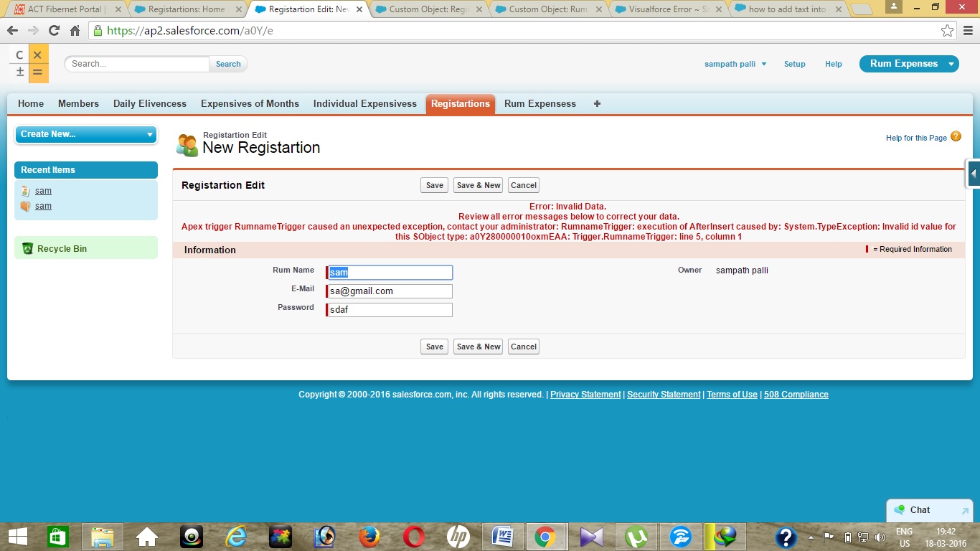This screenshot has height=551, width=980.
Task: Open the HP icon in the taskbar
Action: point(458,537)
